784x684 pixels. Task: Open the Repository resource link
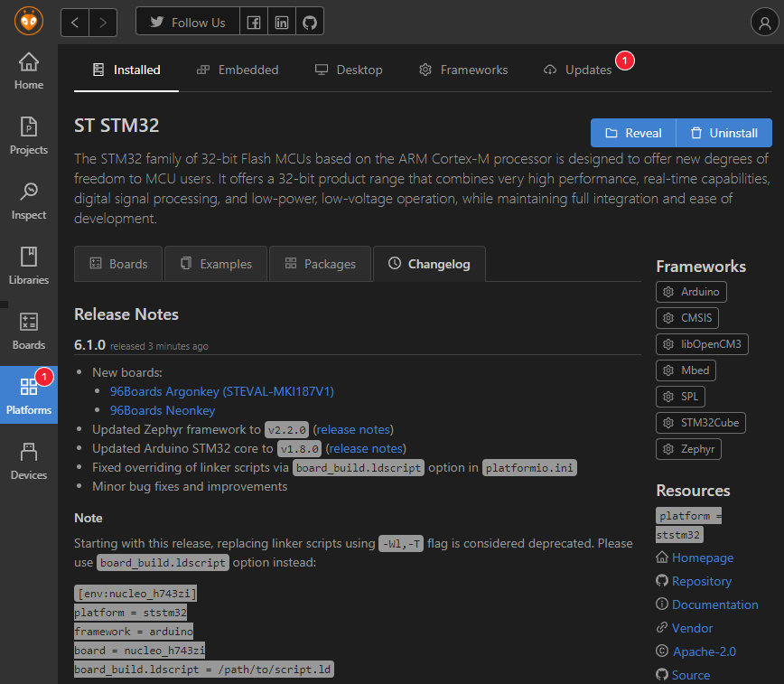tap(701, 581)
